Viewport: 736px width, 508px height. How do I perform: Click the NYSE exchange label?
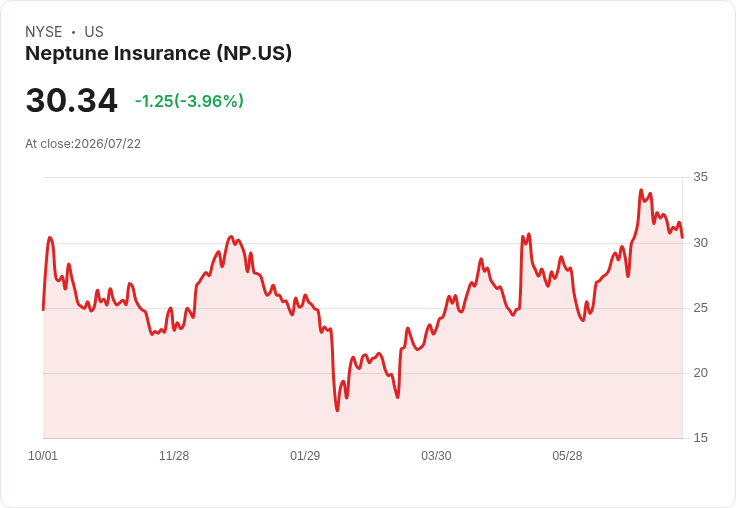44,31
